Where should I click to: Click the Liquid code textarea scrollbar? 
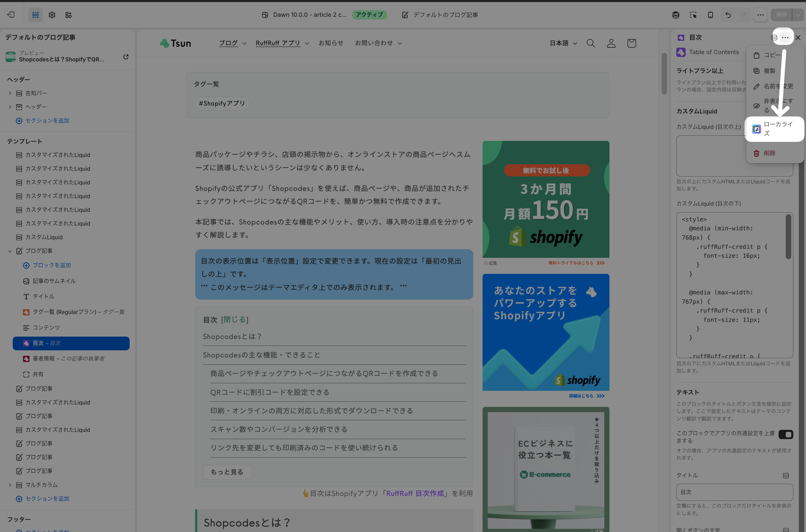pos(788,237)
